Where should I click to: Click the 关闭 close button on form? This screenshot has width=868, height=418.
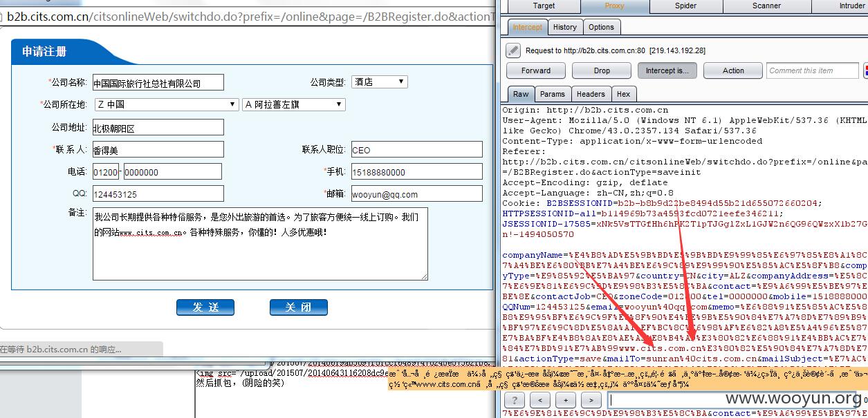click(299, 307)
